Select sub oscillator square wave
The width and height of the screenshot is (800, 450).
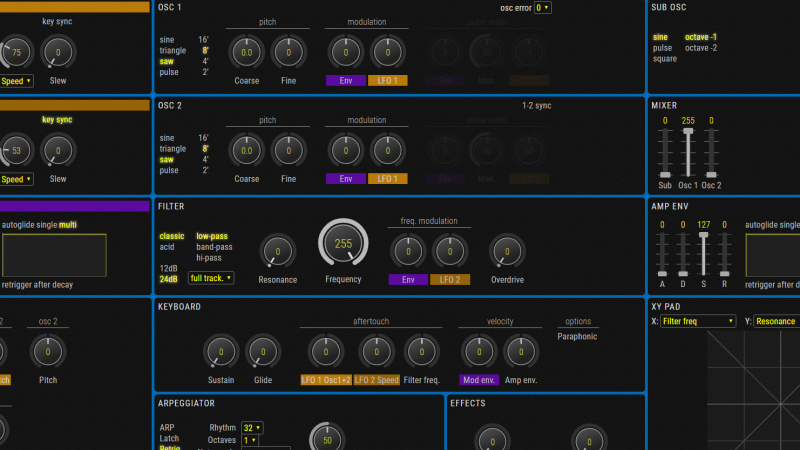point(665,59)
